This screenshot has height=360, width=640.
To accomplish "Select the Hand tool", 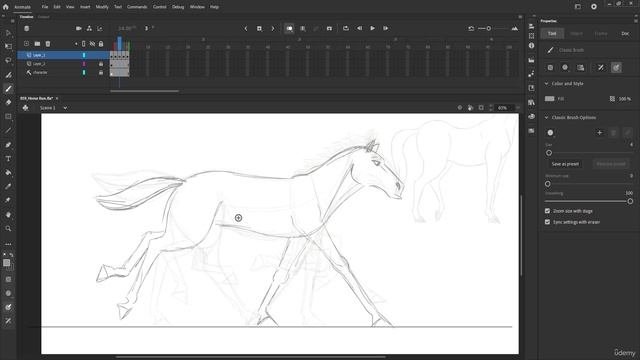I will [8, 215].
